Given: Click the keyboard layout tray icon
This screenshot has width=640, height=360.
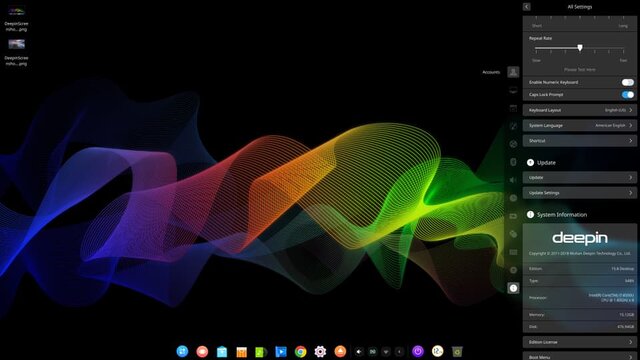Looking at the screenshot, I should 372,351.
